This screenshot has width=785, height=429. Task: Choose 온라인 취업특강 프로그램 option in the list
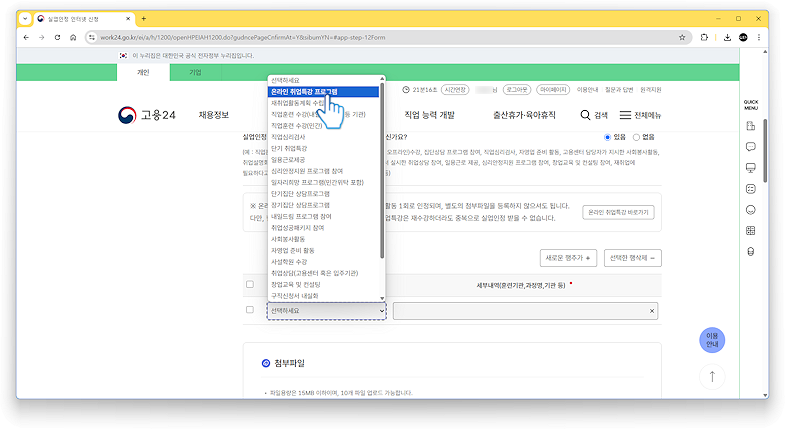[323, 92]
